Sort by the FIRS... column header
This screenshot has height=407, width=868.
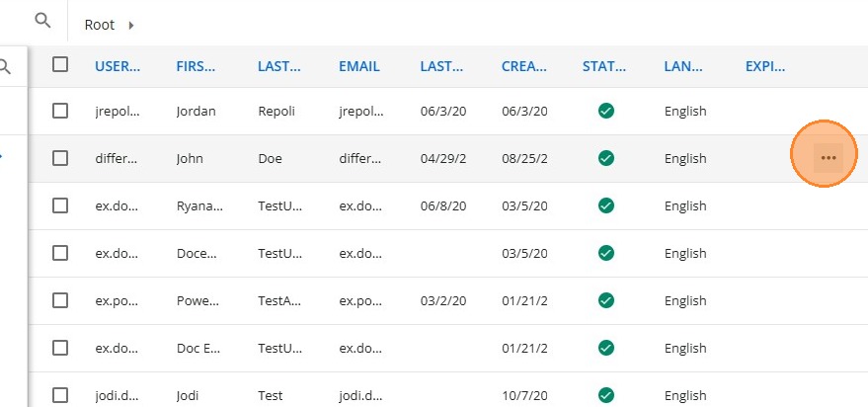coord(196,66)
